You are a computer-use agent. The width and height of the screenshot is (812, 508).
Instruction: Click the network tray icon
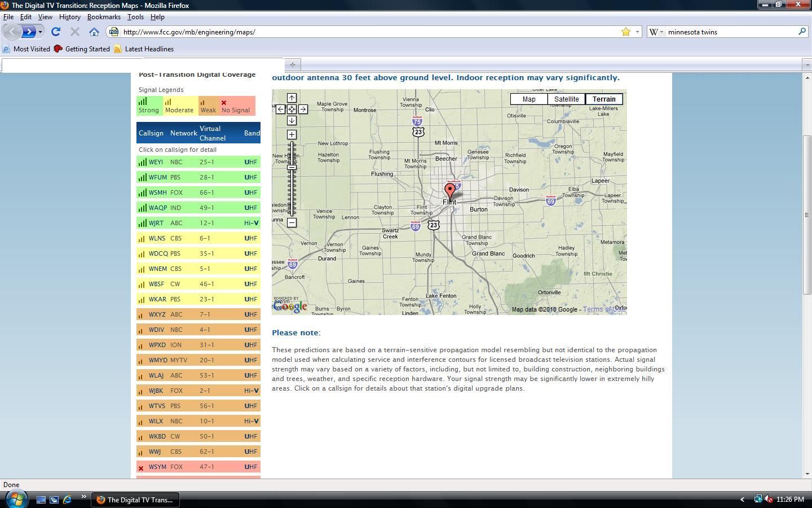[x=758, y=500]
